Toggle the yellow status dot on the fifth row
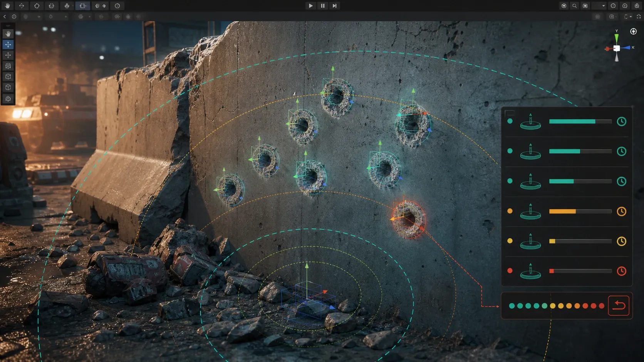The width and height of the screenshot is (644, 362). [x=510, y=241]
